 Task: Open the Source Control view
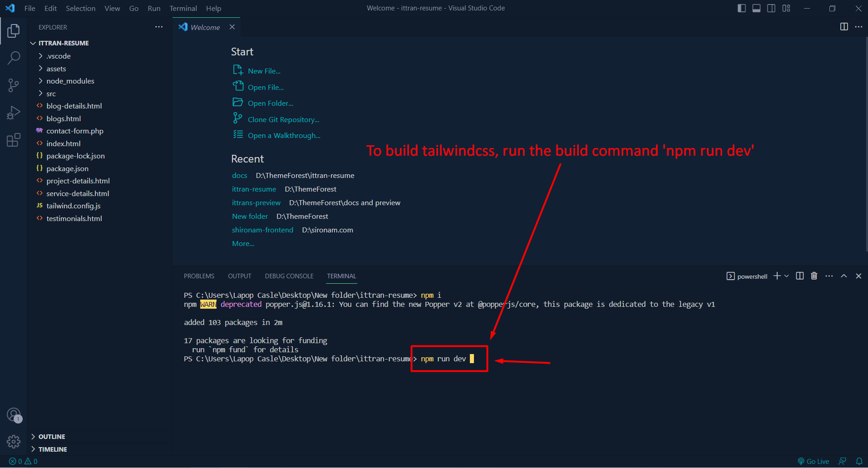coord(14,85)
